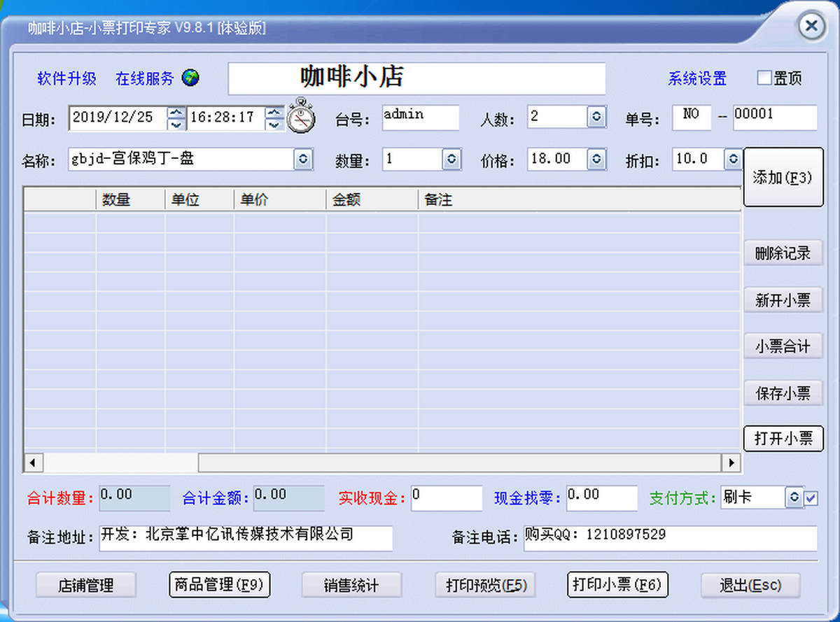Click the globe icon beside 在线服务
The width and height of the screenshot is (840, 622).
coord(190,78)
